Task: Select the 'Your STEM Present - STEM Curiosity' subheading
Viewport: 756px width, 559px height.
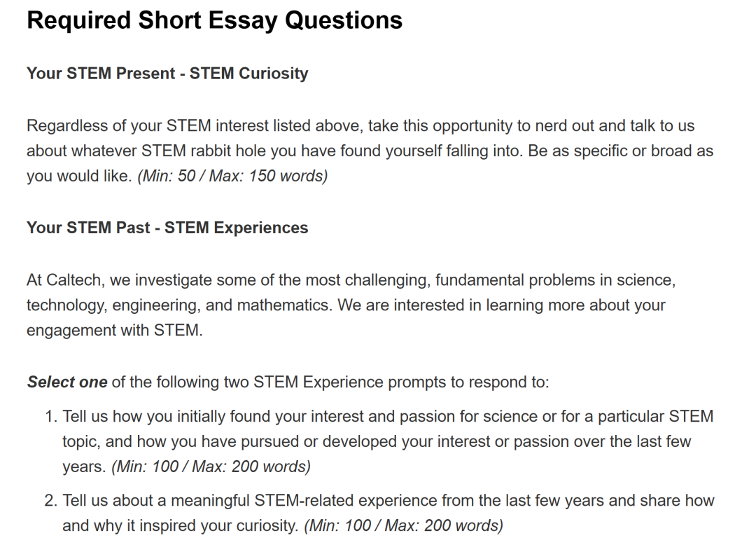Action: point(167,74)
